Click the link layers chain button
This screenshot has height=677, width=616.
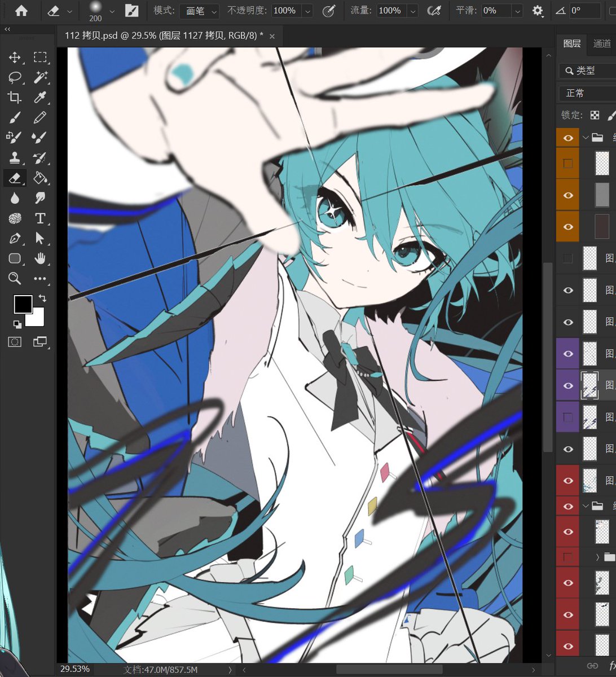coord(592,666)
